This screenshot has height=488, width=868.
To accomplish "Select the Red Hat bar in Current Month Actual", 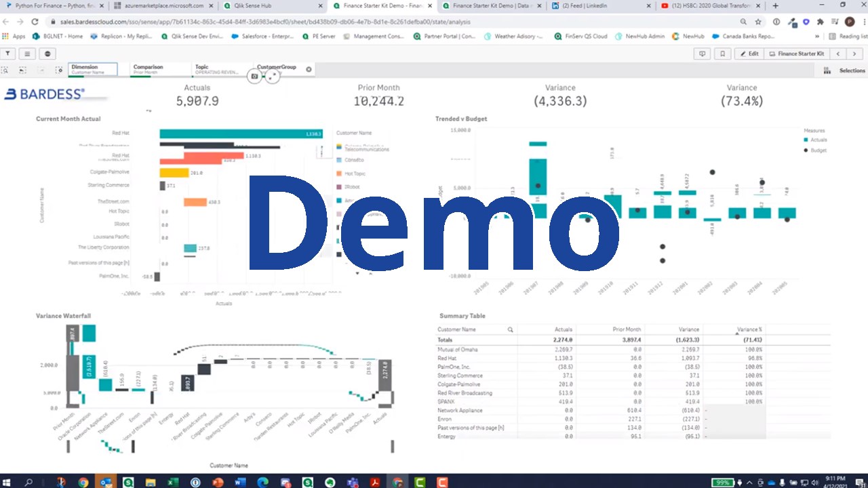I will coord(241,134).
